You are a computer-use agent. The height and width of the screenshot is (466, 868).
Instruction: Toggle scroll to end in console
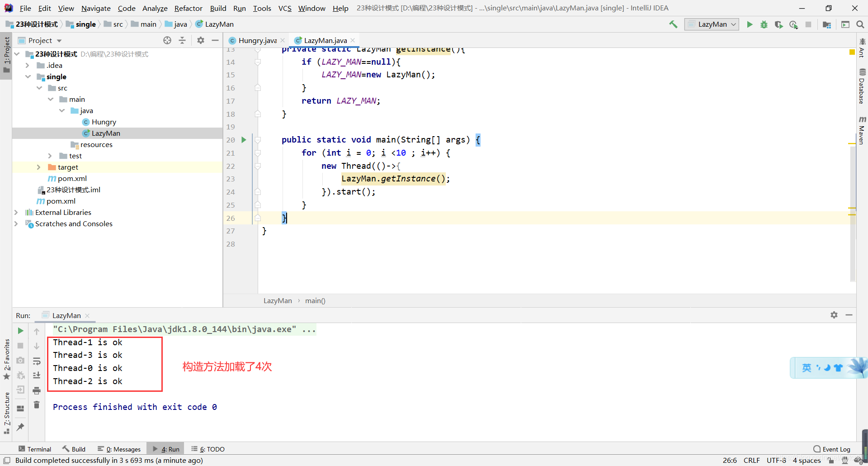pyautogui.click(x=37, y=376)
